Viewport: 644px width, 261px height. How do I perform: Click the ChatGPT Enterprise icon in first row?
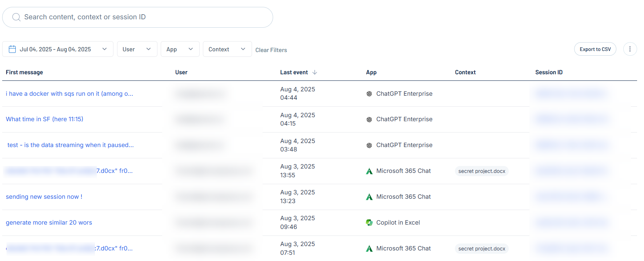(369, 94)
